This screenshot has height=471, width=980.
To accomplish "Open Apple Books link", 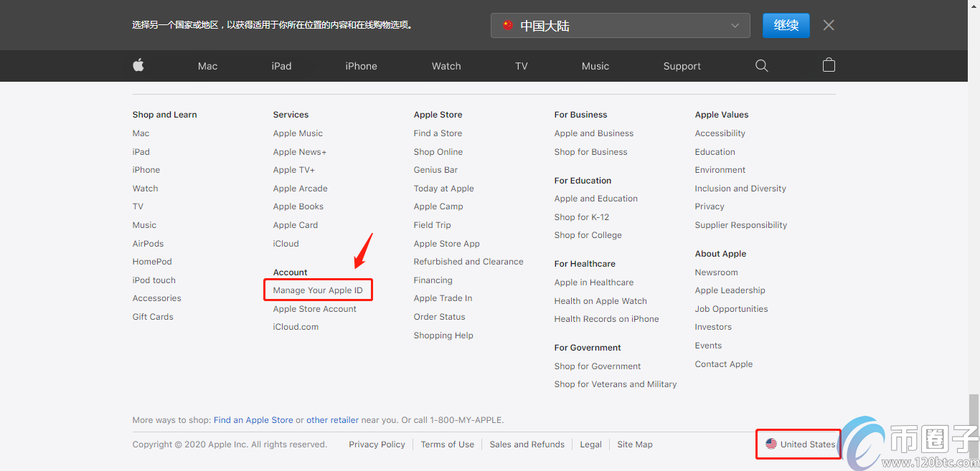I will click(298, 206).
